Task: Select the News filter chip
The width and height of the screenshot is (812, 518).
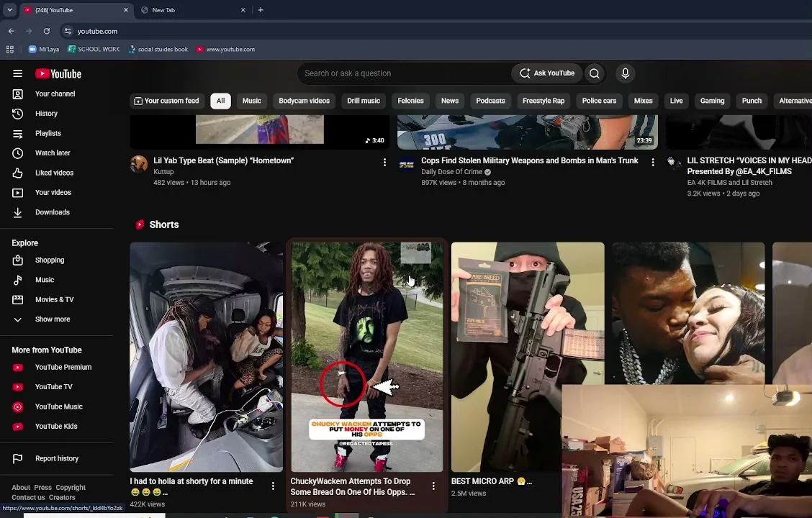Action: coord(449,101)
